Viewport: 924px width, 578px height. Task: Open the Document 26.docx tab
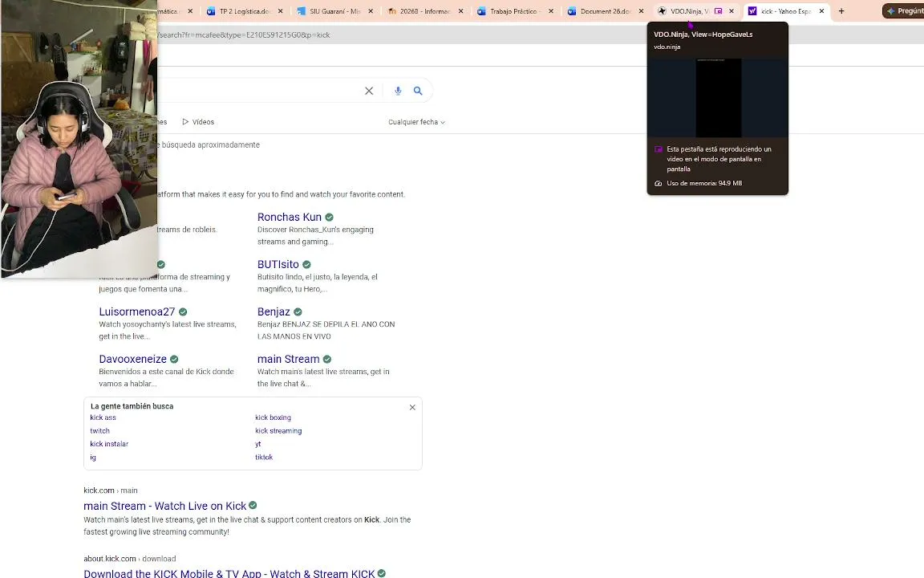606,11
